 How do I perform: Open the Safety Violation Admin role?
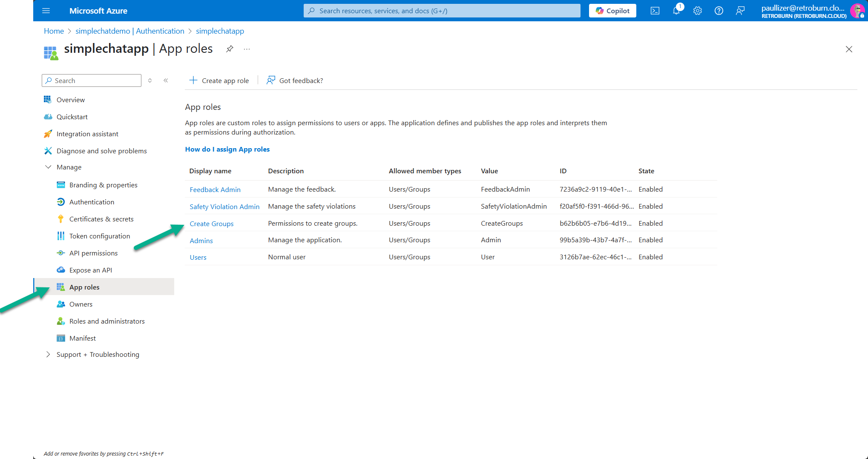224,206
